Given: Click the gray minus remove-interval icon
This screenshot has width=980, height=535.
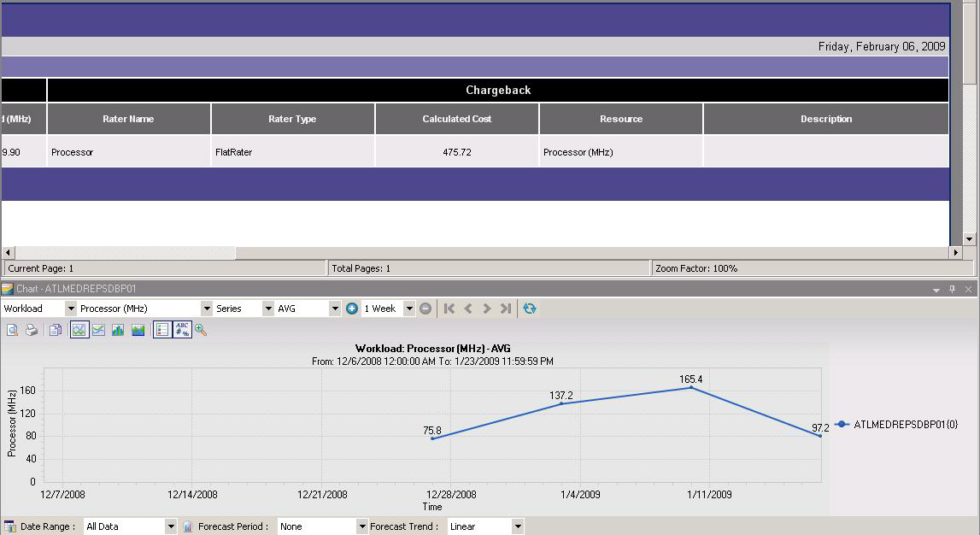Looking at the screenshot, I should [x=425, y=309].
